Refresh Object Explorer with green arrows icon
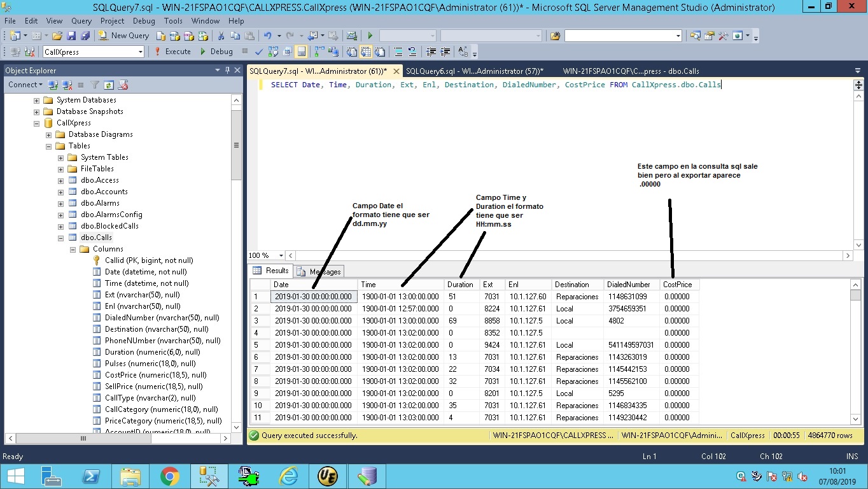Viewport: 868px width, 489px height. click(108, 84)
